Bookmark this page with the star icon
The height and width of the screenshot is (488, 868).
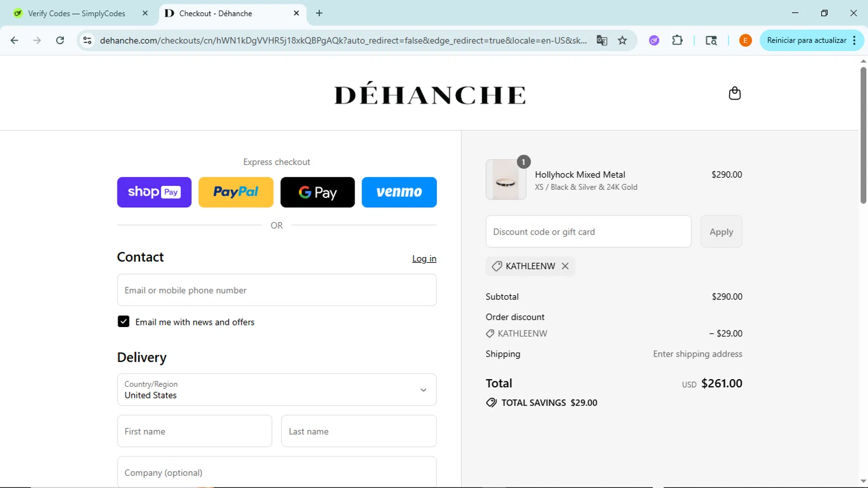623,41
